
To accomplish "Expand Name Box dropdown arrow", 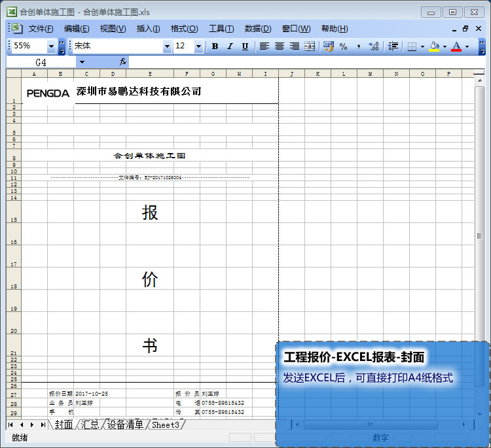I will pyautogui.click(x=82, y=62).
